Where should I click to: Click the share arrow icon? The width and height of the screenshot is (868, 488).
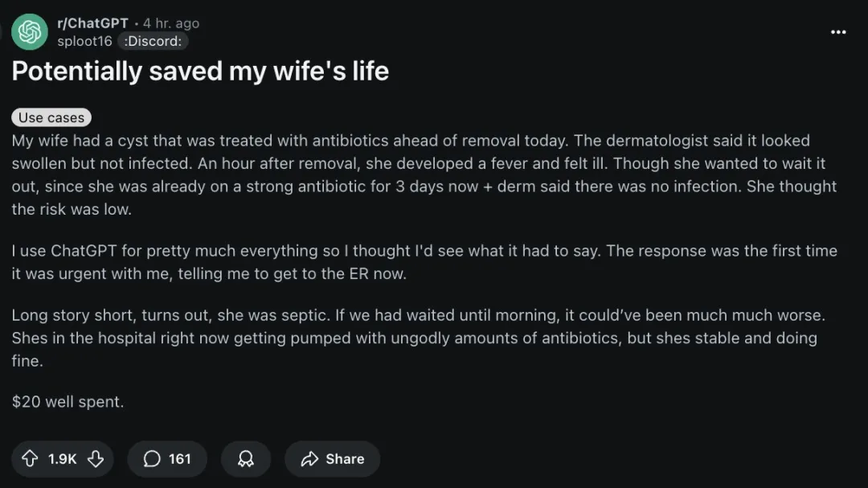309,458
